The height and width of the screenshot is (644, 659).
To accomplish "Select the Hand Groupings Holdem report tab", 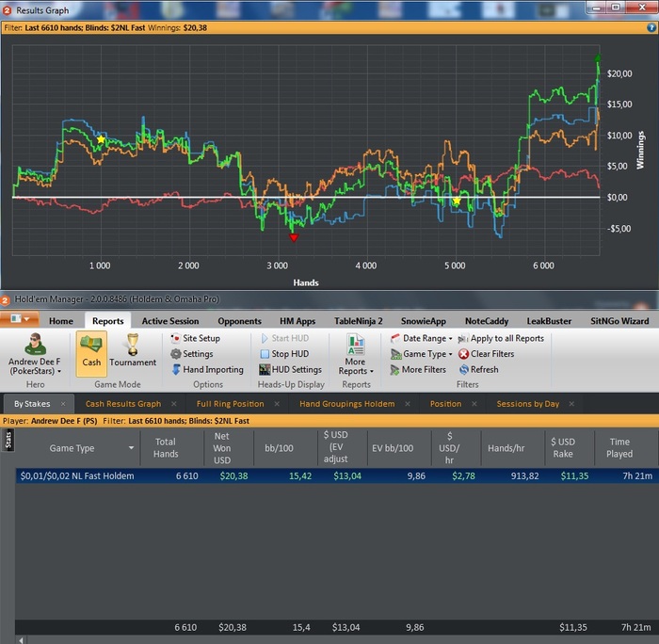I will [347, 404].
